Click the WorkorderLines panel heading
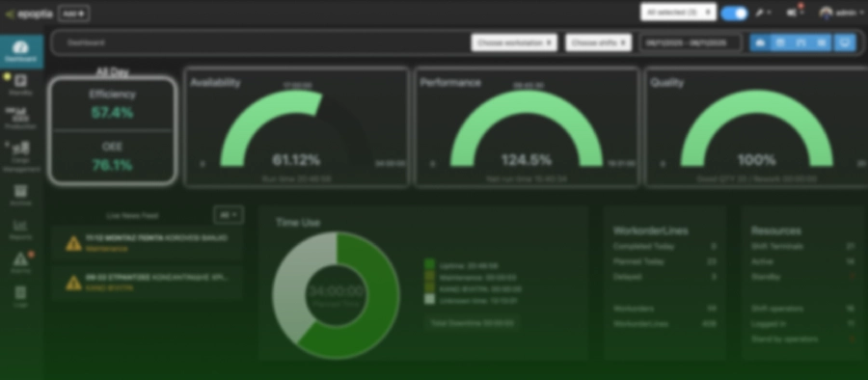The height and width of the screenshot is (380, 868). pyautogui.click(x=650, y=231)
